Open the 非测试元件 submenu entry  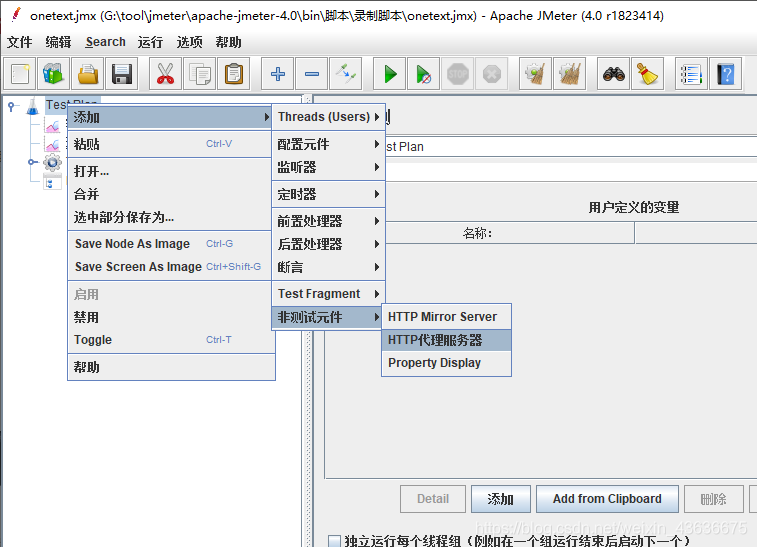click(x=328, y=317)
